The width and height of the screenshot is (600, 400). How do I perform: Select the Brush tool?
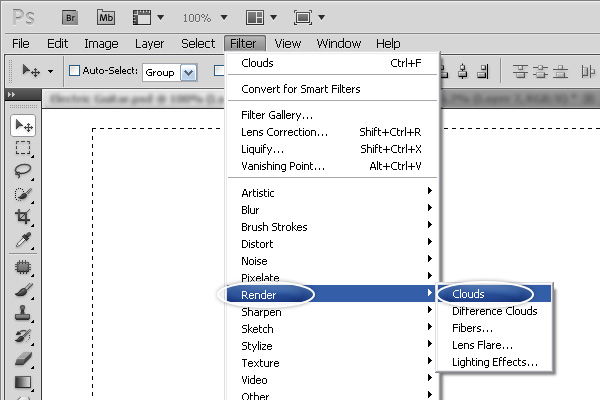coord(23,290)
